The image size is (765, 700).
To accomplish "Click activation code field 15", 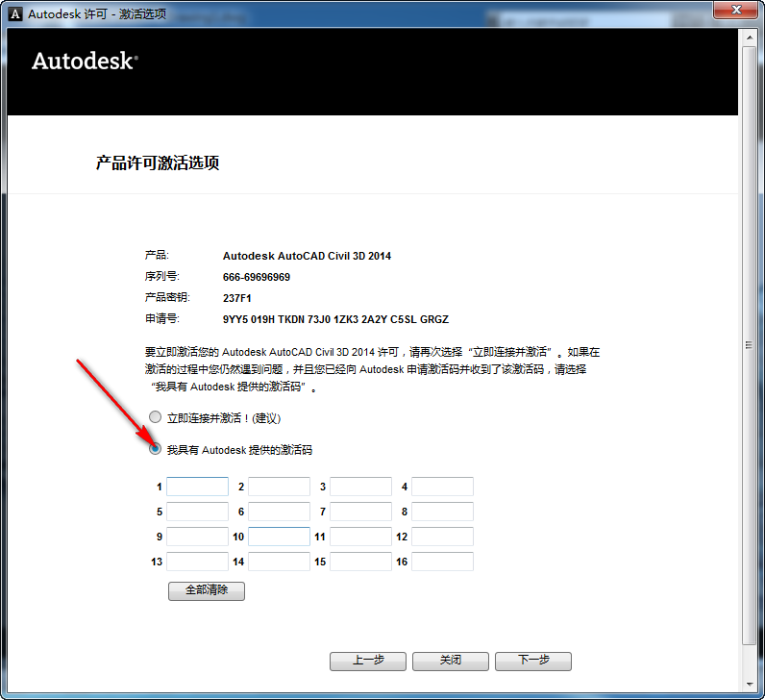I will click(360, 562).
